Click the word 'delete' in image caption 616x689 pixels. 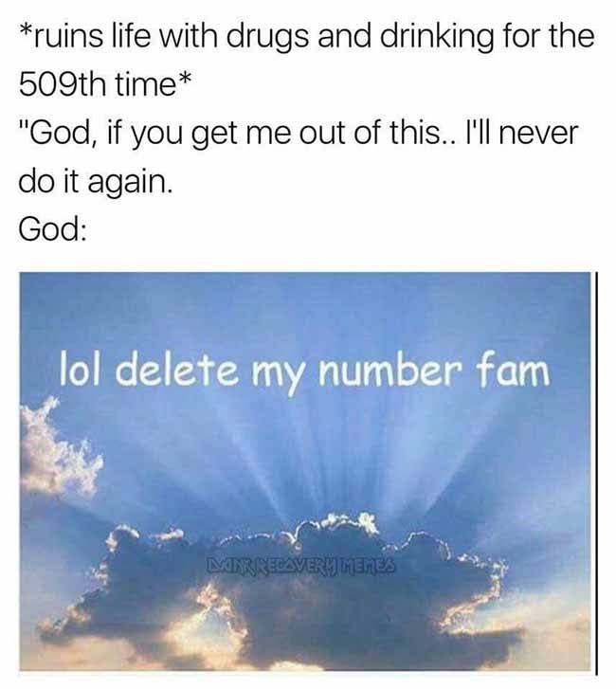pyautogui.click(x=177, y=371)
